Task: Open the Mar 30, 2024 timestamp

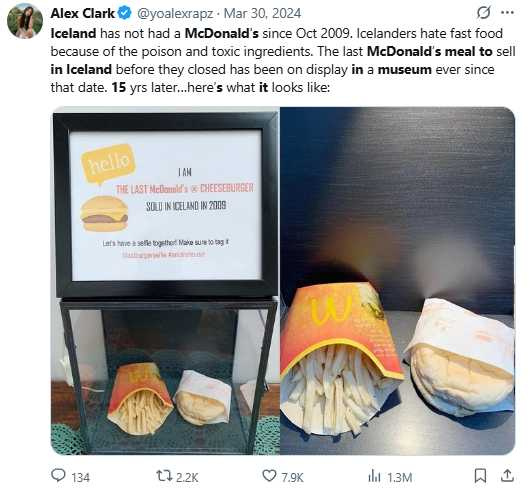Action: [262, 14]
